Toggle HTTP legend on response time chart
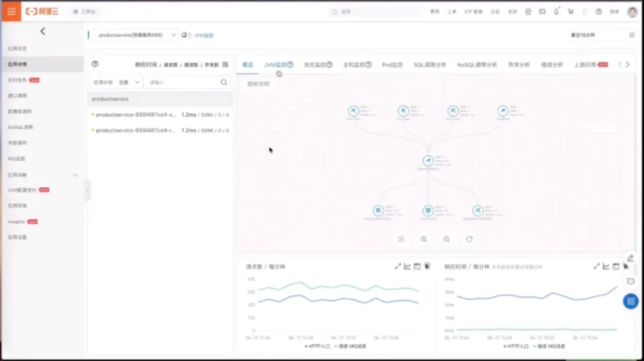This screenshot has width=644, height=361. click(x=516, y=346)
